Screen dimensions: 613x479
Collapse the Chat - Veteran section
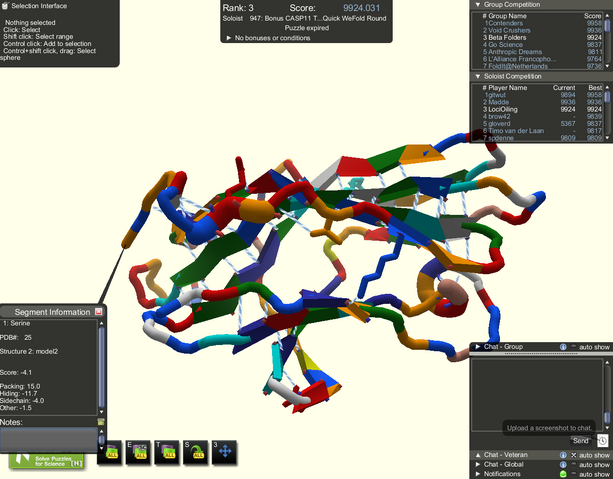(x=477, y=455)
